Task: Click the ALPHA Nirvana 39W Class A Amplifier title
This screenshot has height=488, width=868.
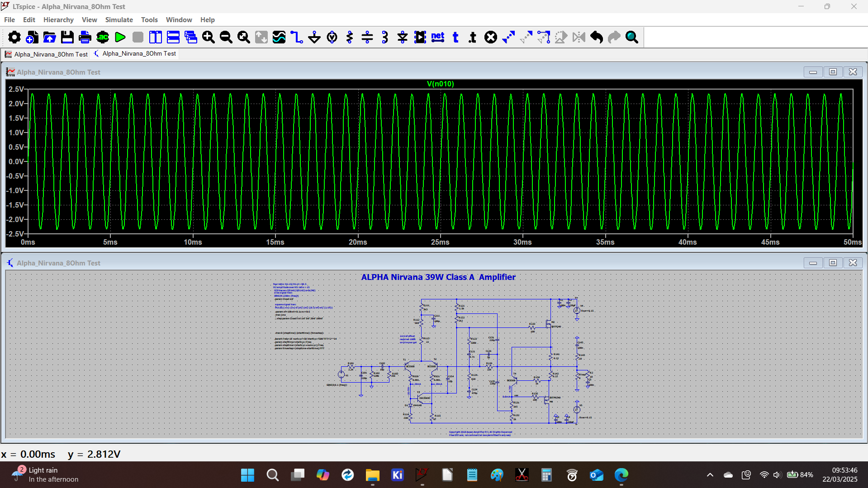Action: 438,277
